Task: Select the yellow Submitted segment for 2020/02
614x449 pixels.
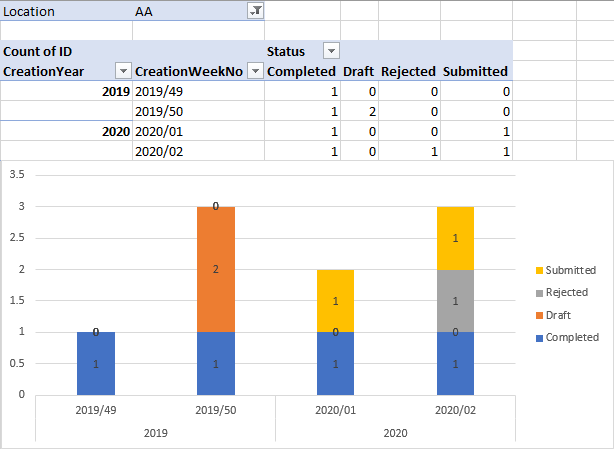Action: (x=455, y=238)
